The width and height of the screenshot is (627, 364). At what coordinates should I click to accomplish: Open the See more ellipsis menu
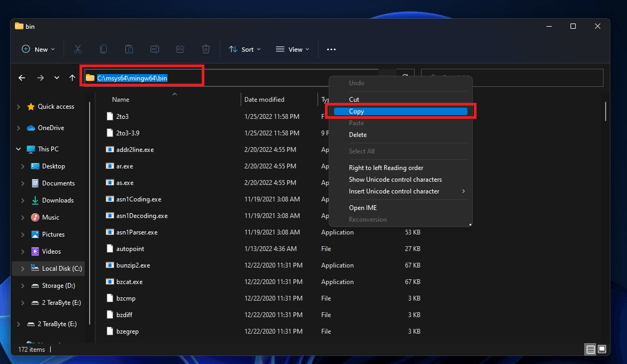(x=331, y=49)
